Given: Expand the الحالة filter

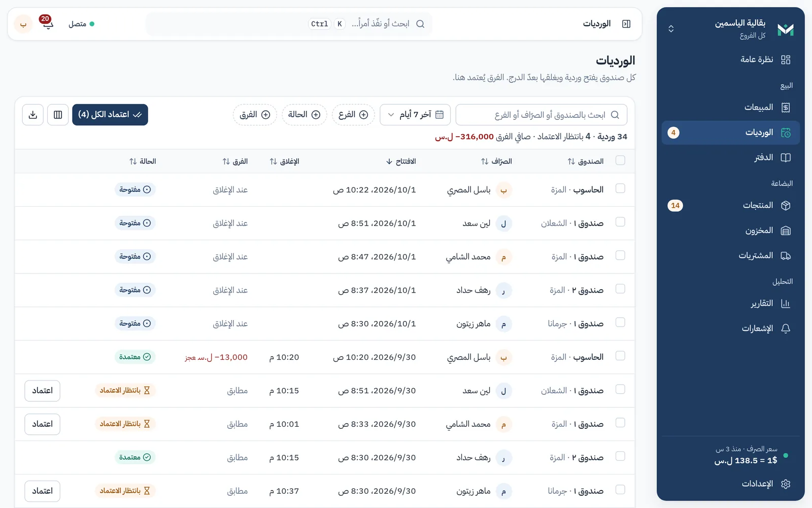Looking at the screenshot, I should 304,115.
